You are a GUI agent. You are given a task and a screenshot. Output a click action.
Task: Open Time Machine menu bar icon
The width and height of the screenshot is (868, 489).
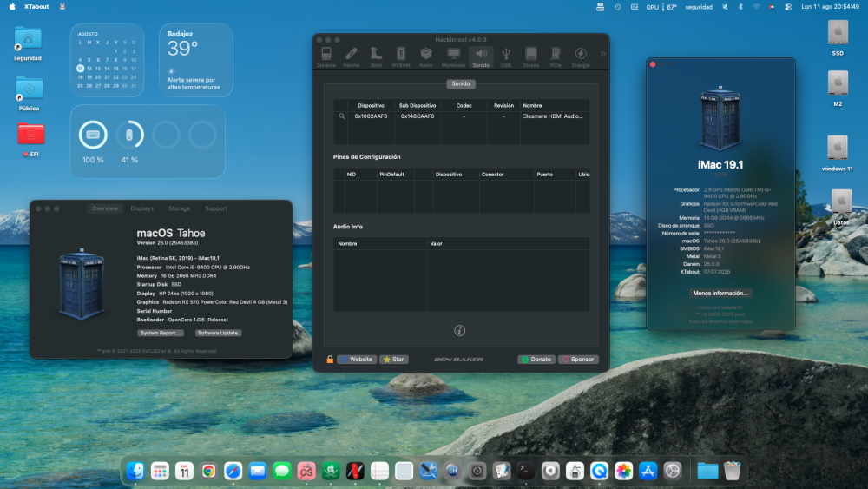click(x=618, y=7)
